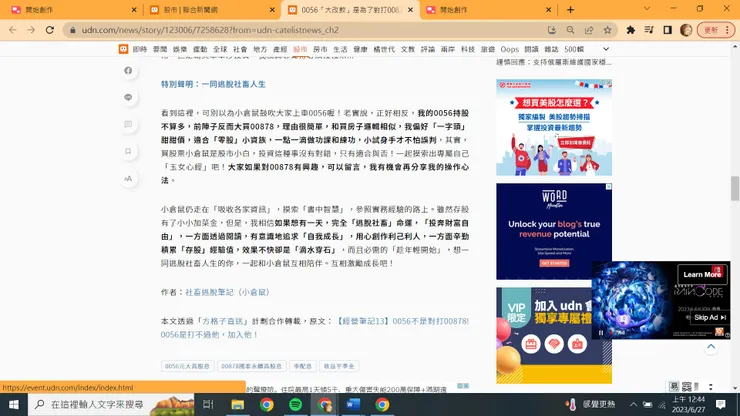Open the WordMonetize blog revenue ad

point(554,231)
